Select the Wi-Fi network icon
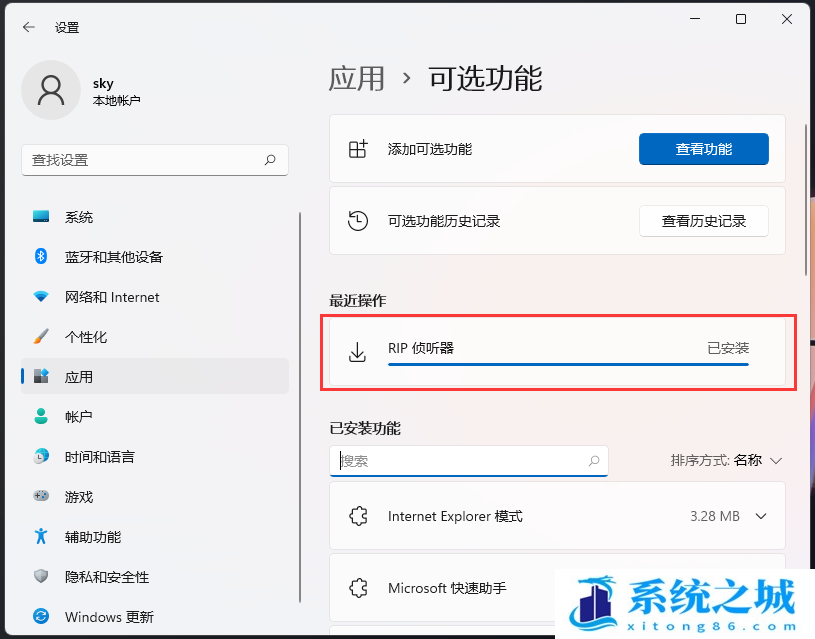This screenshot has height=639, width=815. [41, 296]
